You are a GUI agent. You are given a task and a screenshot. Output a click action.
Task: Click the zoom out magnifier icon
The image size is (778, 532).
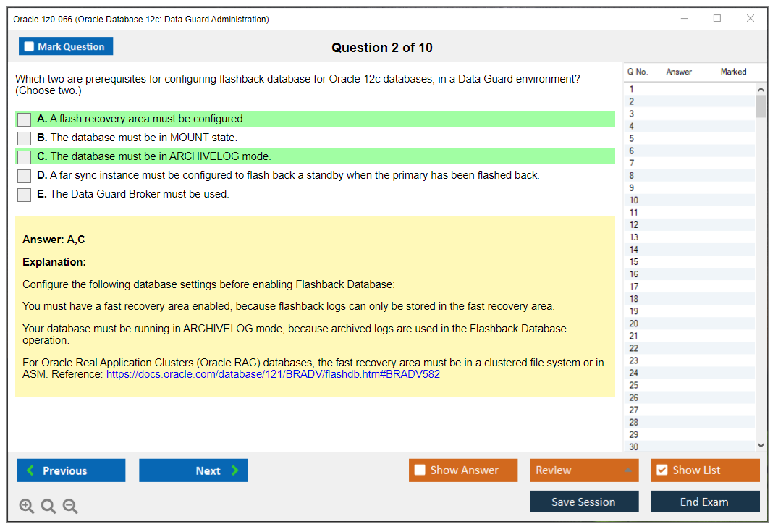(70, 506)
